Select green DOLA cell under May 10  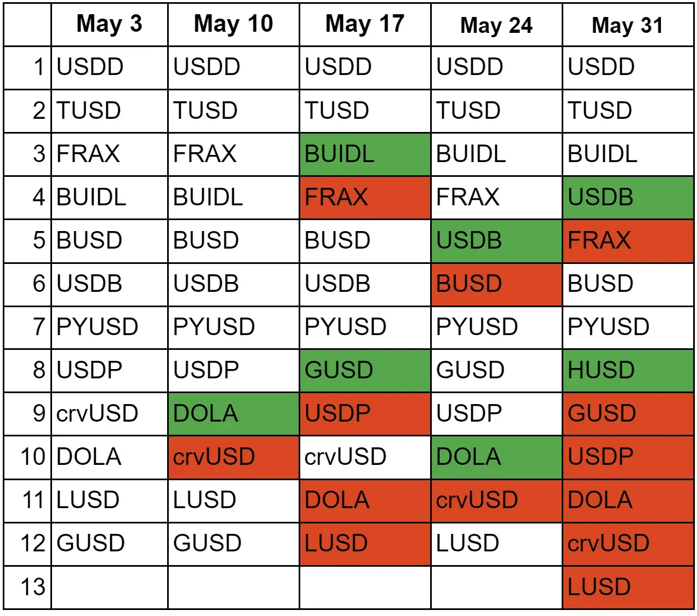233,413
